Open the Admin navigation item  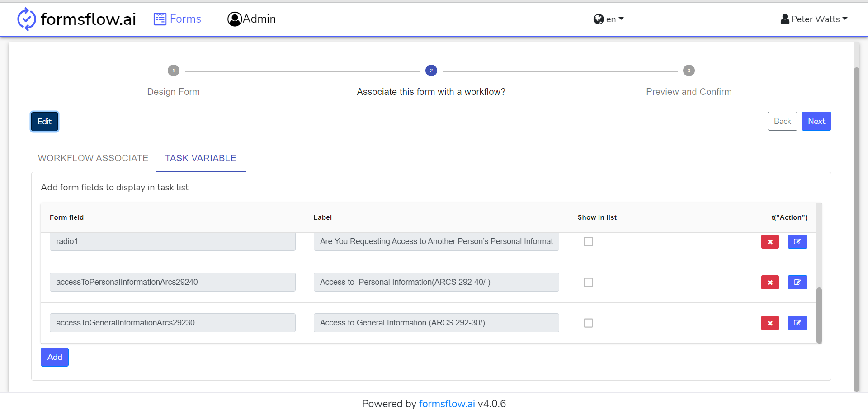[251, 19]
